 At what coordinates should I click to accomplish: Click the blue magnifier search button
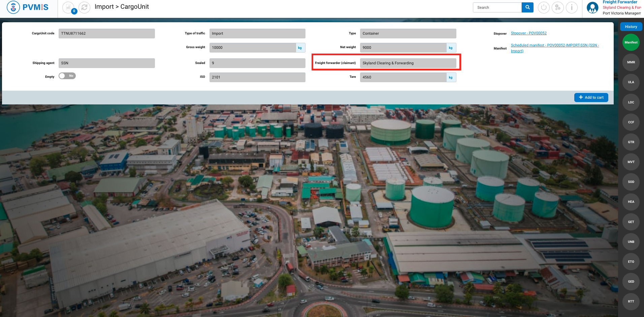point(527,7)
